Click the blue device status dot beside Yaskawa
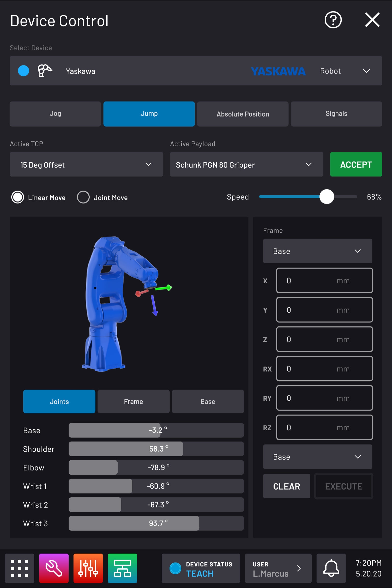 tap(24, 71)
